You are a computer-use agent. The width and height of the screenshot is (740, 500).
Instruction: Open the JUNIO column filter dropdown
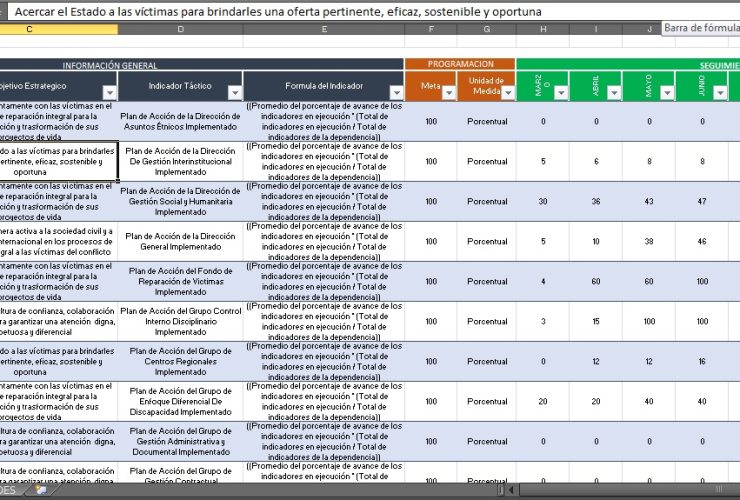(x=720, y=93)
